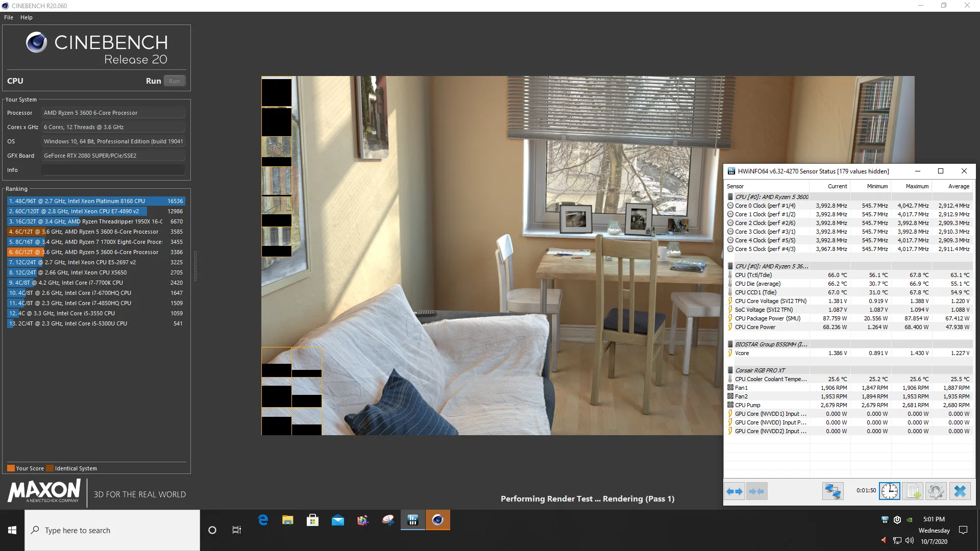Select ranking row Ryzen 7 1700X
The image size is (980, 551).
point(95,242)
